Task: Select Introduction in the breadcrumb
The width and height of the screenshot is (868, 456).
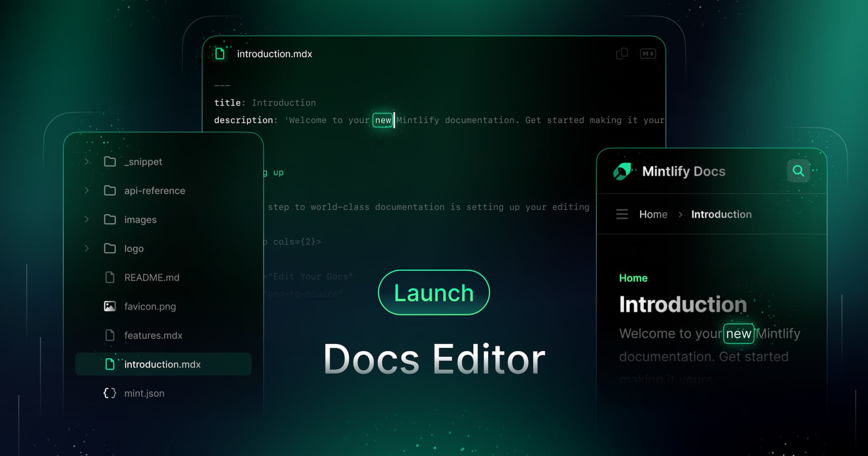Action: (721, 214)
